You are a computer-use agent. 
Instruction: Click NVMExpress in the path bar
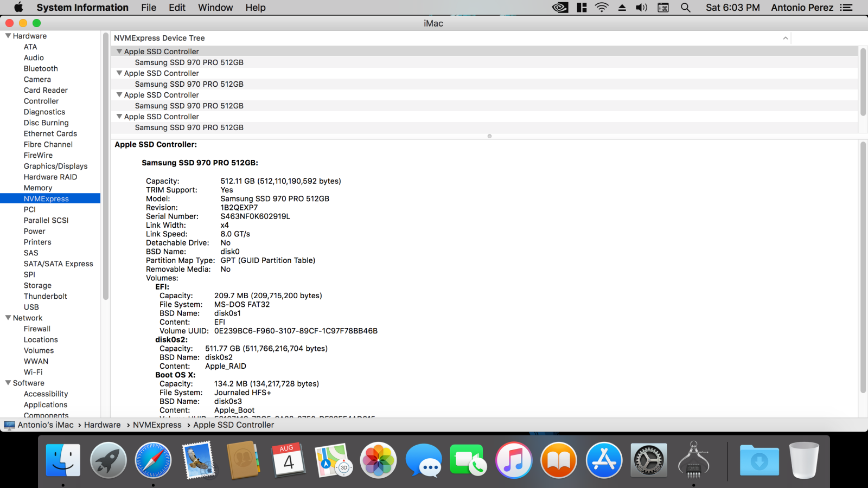(157, 425)
